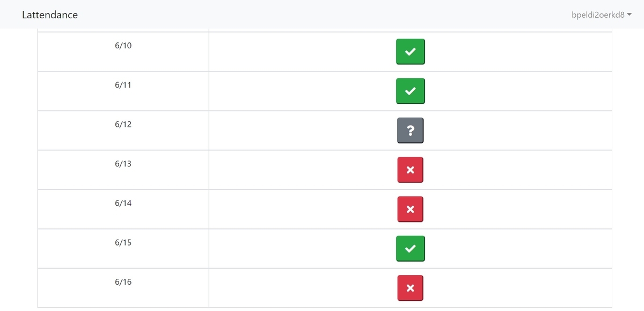Click the caret arrow next to the username
Screen dimensions: 644x311
pos(628,15)
